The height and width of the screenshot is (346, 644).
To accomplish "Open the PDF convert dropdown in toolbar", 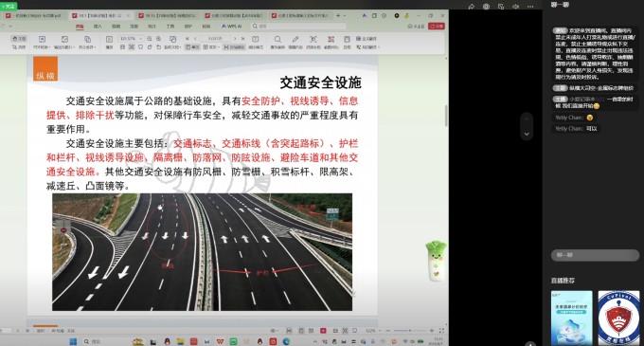I will [x=42, y=43].
